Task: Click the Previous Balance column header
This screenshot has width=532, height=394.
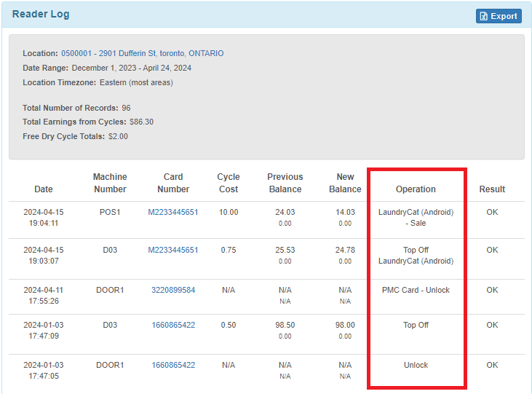Action: pyautogui.click(x=285, y=183)
